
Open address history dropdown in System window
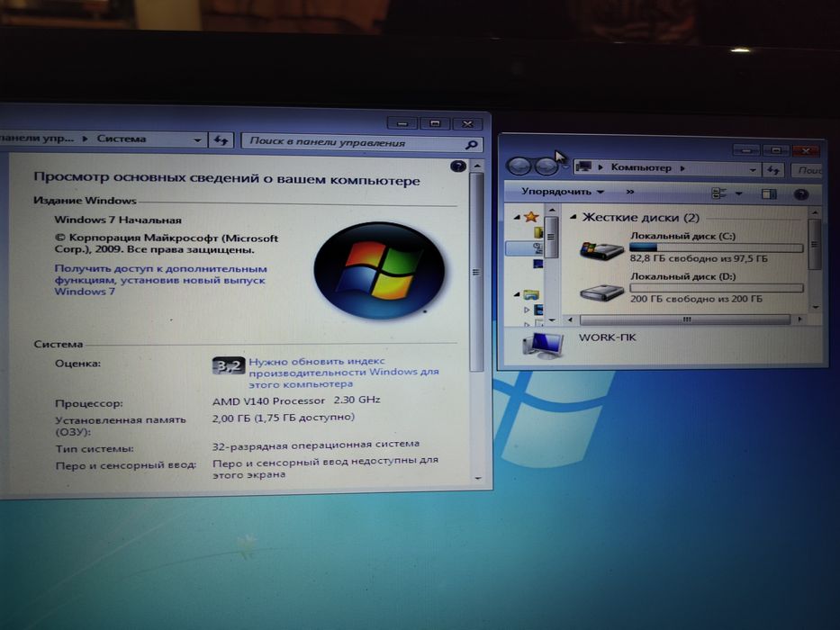pos(197,139)
